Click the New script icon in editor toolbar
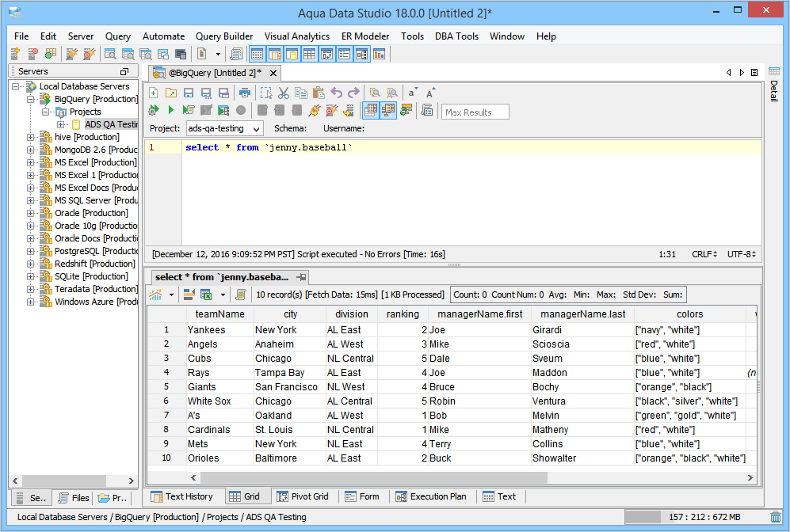This screenshot has width=790, height=532. (154, 93)
